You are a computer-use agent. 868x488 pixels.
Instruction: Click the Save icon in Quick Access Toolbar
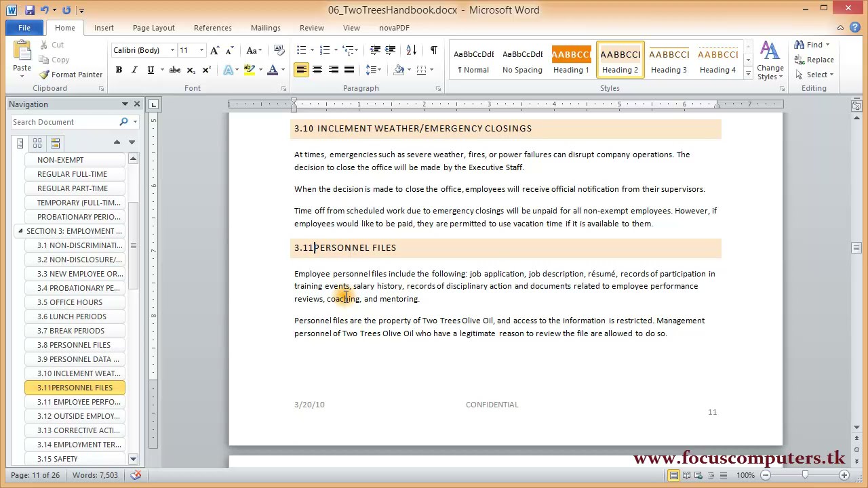pos(29,10)
